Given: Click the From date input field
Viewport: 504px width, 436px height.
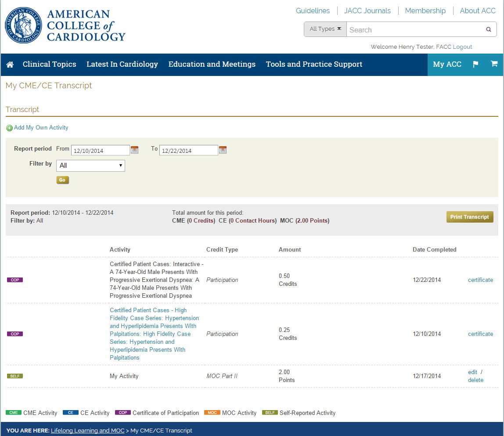Looking at the screenshot, I should tap(101, 151).
